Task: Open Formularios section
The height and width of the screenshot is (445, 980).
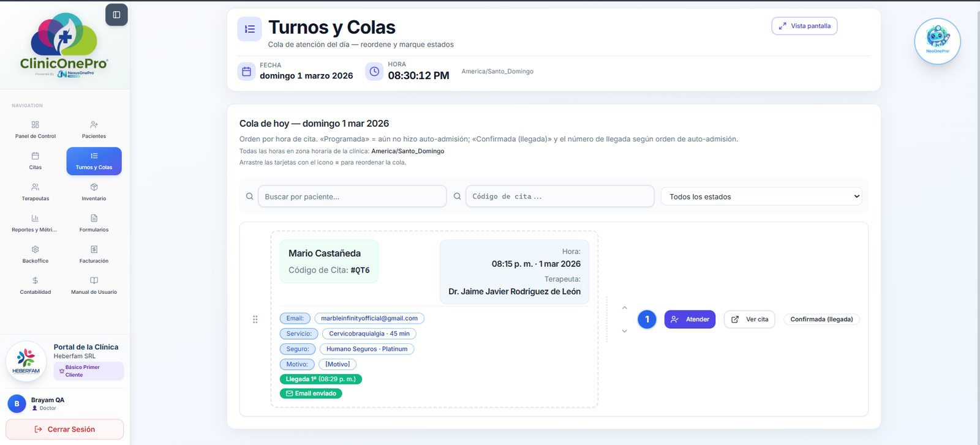Action: pos(94,223)
